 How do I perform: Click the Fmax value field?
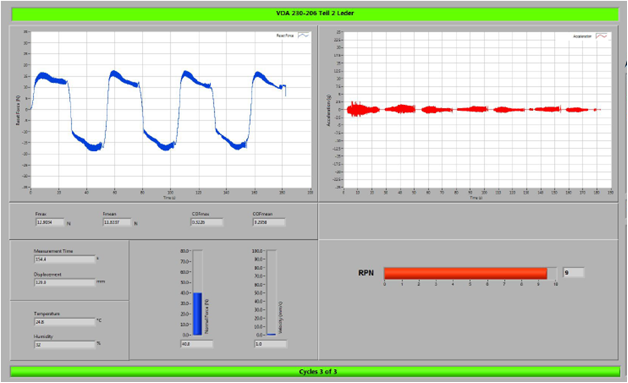point(50,222)
